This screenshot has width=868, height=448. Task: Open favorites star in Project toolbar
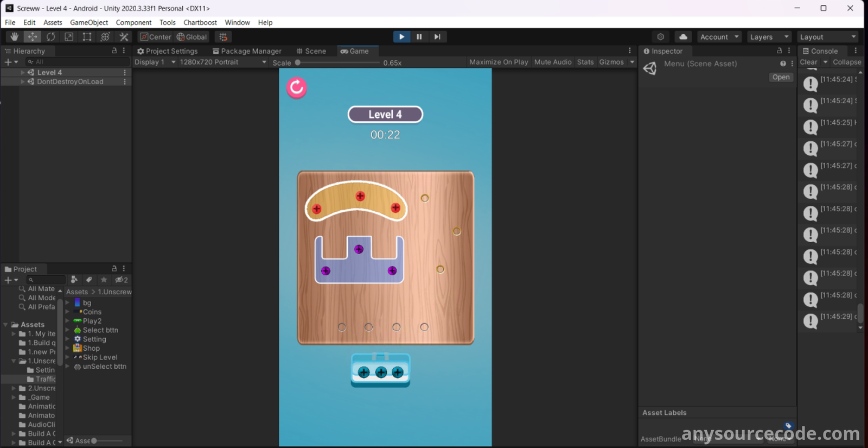pos(104,280)
